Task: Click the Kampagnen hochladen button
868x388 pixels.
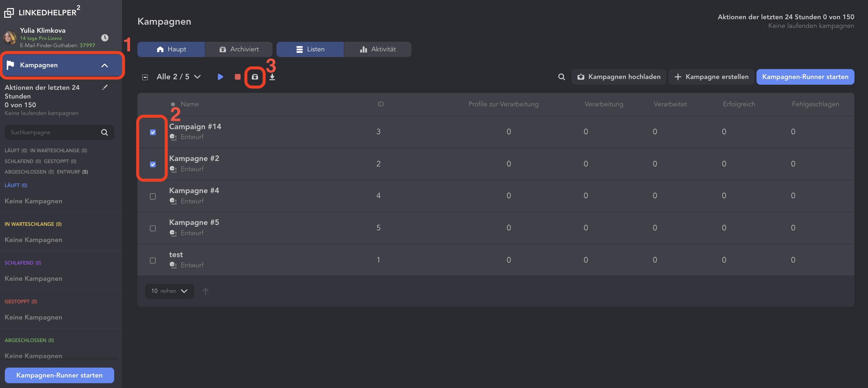Action: click(x=619, y=77)
